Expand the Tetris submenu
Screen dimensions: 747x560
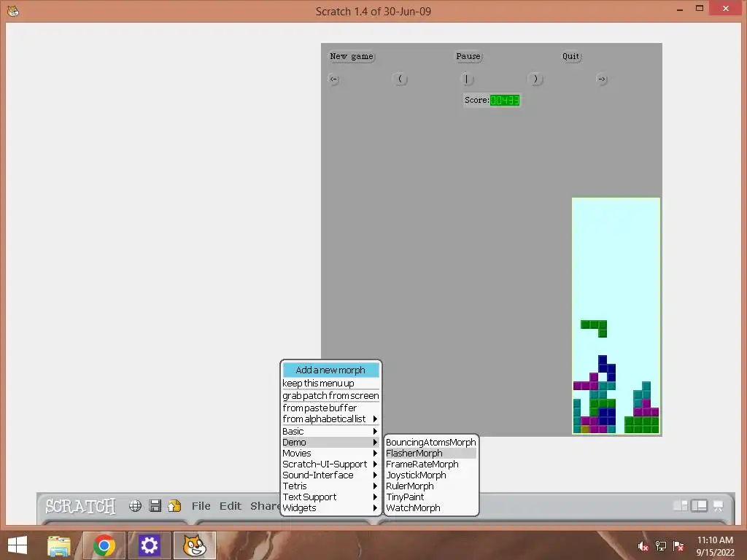coord(331,486)
